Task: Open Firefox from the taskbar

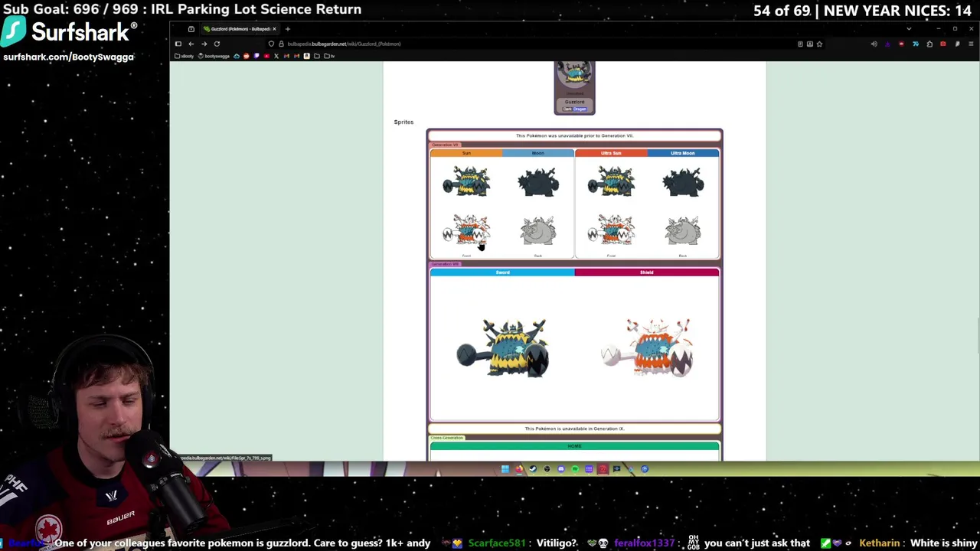Action: (x=519, y=469)
